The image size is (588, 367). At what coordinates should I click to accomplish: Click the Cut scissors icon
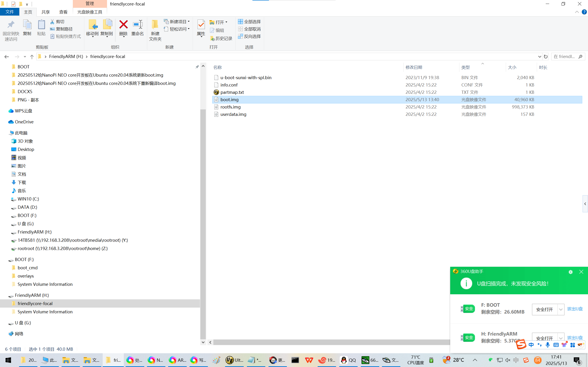pos(52,22)
